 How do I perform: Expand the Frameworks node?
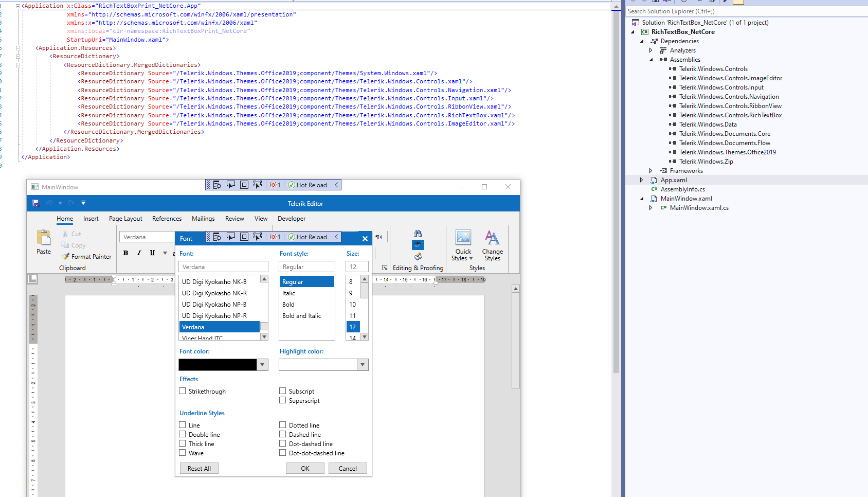point(650,171)
